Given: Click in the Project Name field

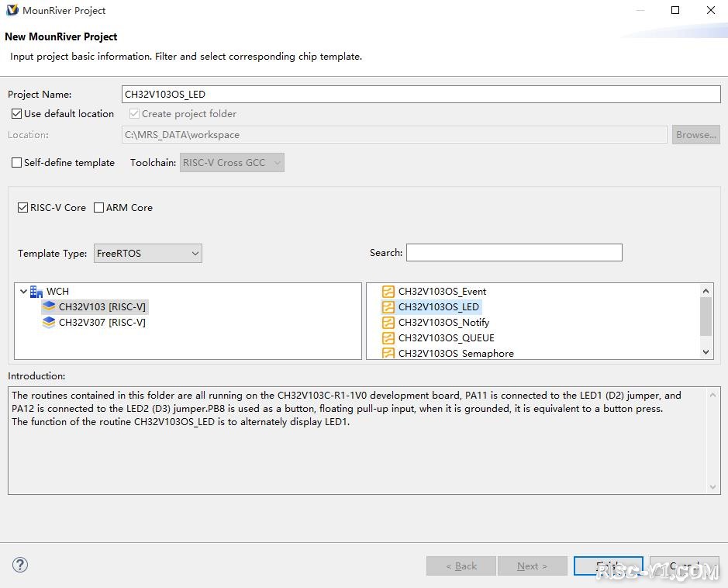Looking at the screenshot, I should pyautogui.click(x=421, y=95).
